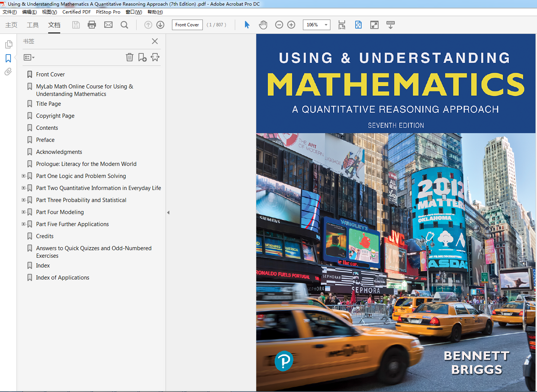Viewport: 537px width, 392px height.
Task: Jump to the Credits bookmark
Action: [x=45, y=236]
